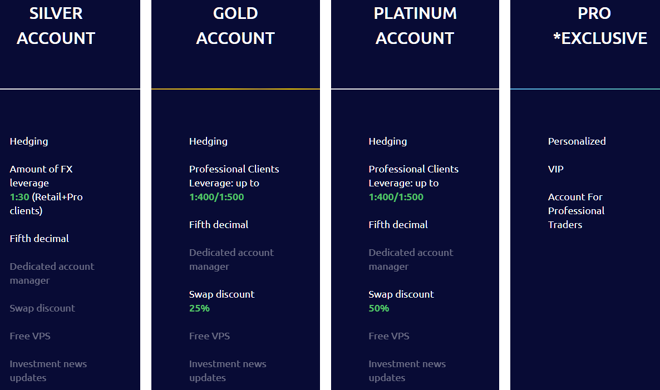
Task: Select the Pro *Exclusive heading
Action: pyautogui.click(x=600, y=26)
